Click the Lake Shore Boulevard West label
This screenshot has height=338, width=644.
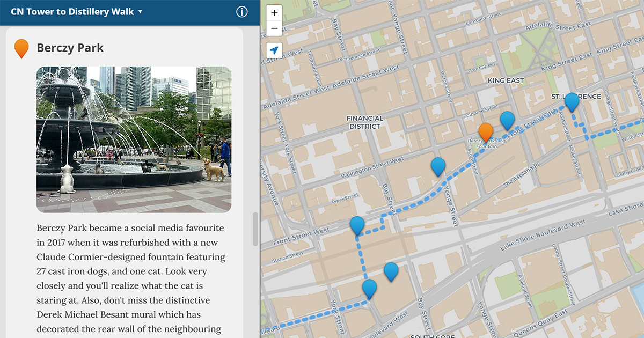click(x=543, y=236)
